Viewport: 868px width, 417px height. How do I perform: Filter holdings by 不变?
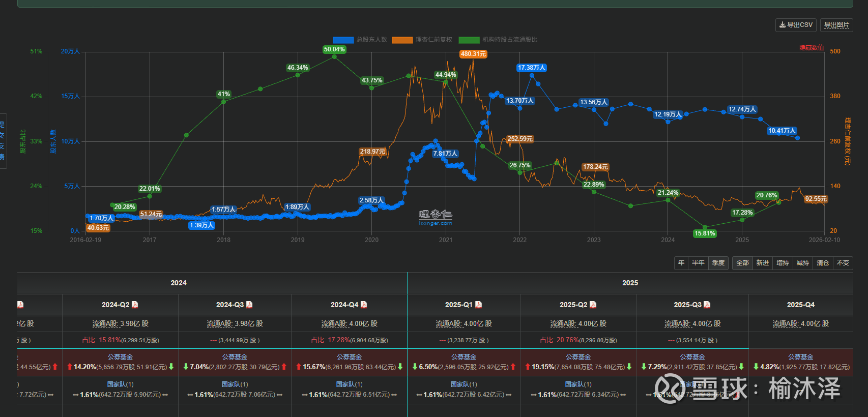point(843,263)
